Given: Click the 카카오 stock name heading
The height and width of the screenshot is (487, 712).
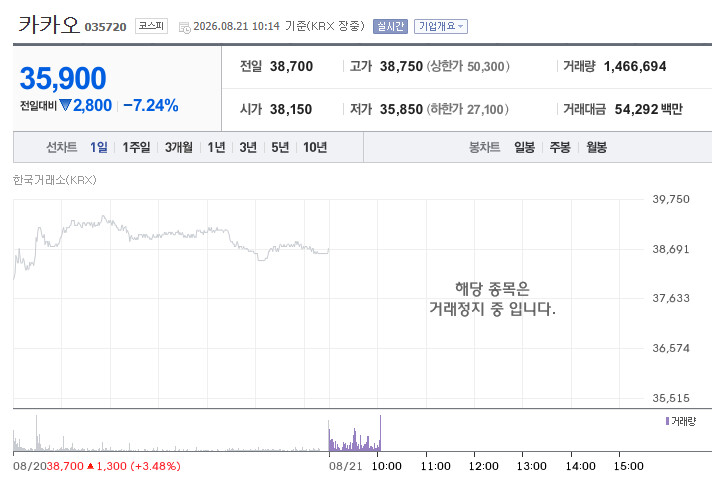Looking at the screenshot, I should (x=49, y=25).
